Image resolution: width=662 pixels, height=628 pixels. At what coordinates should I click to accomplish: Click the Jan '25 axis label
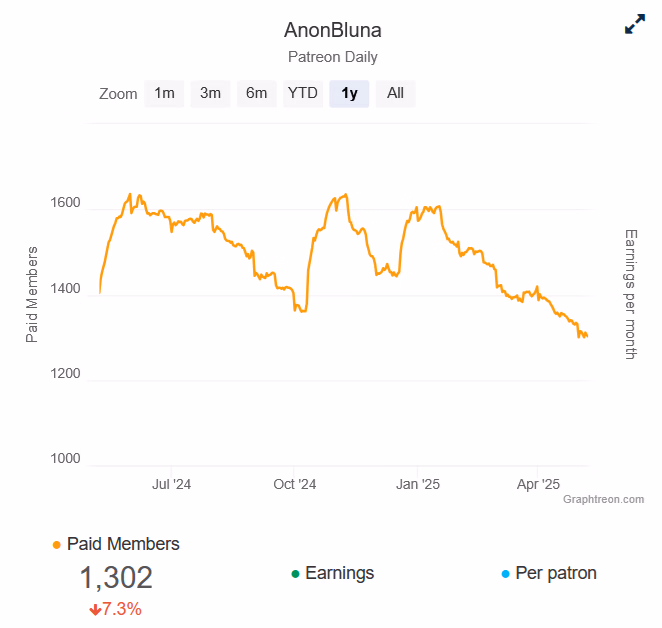(418, 485)
